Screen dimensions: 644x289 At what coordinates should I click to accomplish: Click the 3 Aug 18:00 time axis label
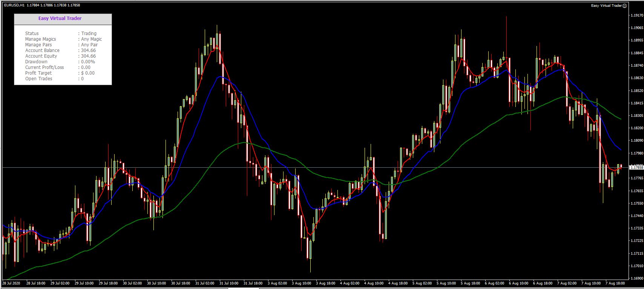[x=326, y=283]
